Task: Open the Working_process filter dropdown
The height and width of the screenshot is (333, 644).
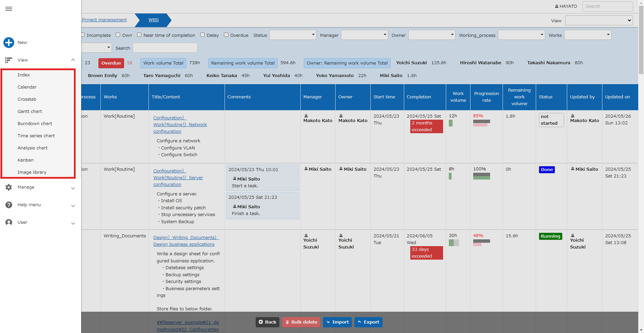Action: point(522,35)
